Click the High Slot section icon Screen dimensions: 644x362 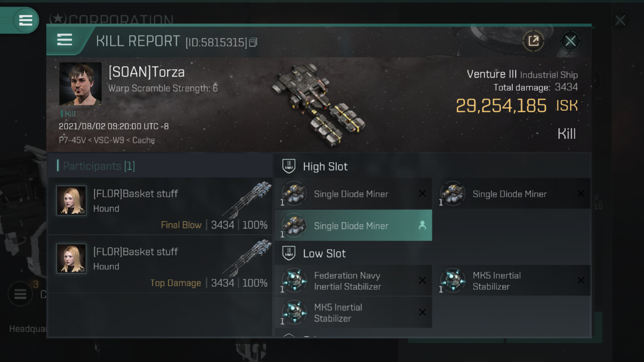pyautogui.click(x=288, y=166)
